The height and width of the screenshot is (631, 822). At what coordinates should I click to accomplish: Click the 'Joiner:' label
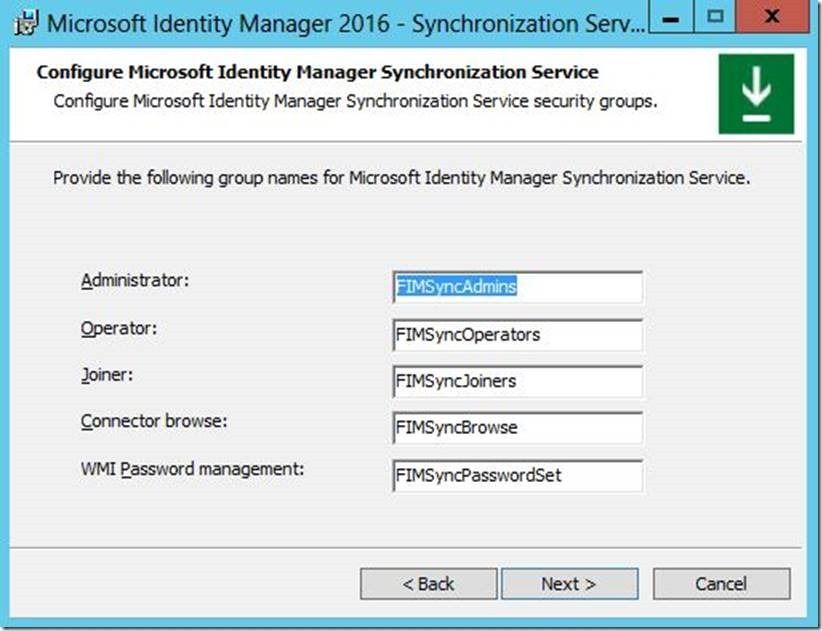coord(107,375)
